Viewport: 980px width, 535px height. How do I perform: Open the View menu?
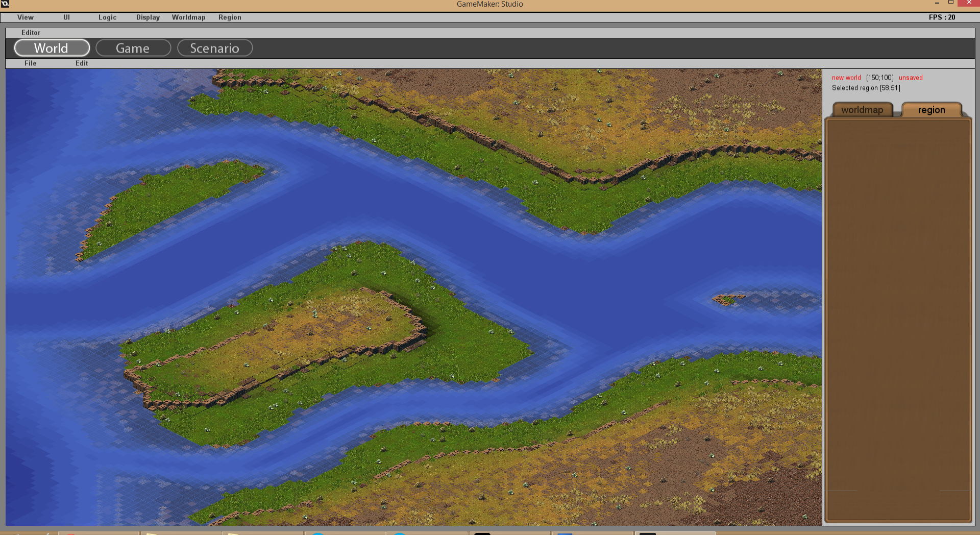click(x=25, y=17)
